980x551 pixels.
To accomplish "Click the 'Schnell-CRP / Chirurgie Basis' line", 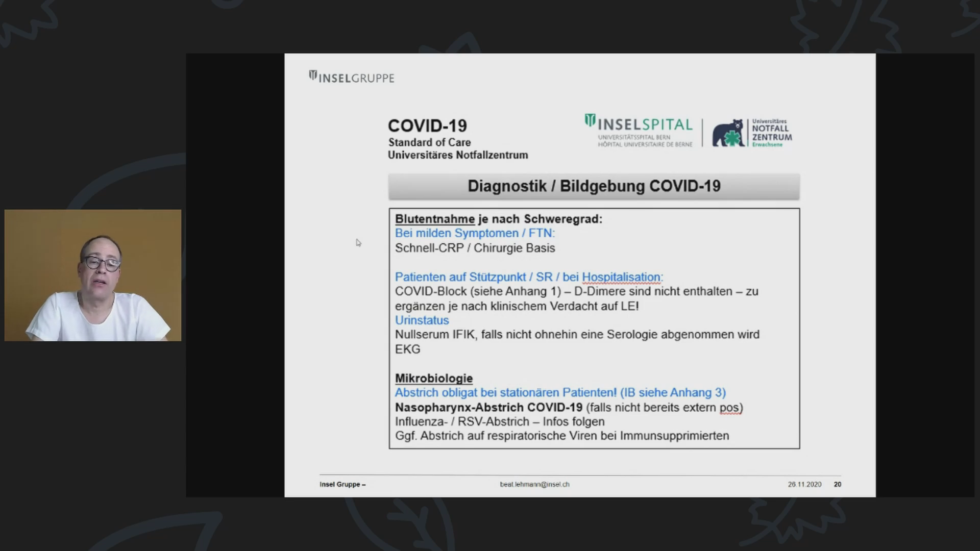I will 475,248.
